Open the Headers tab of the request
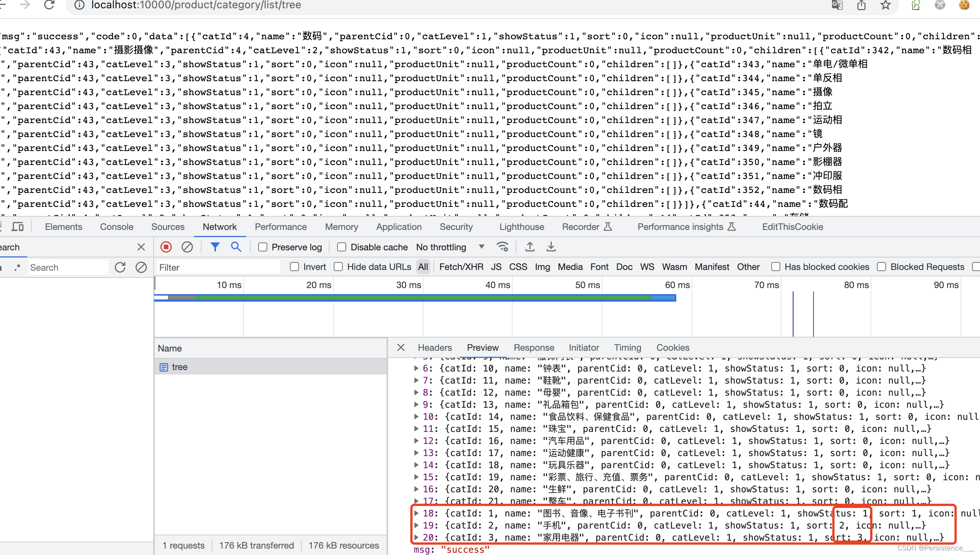980x555 pixels. point(435,347)
